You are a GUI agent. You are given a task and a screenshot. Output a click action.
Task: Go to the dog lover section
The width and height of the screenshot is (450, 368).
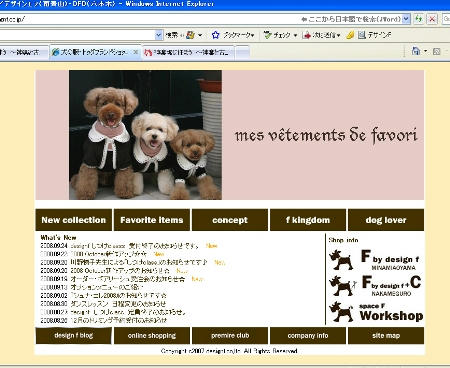tap(386, 220)
